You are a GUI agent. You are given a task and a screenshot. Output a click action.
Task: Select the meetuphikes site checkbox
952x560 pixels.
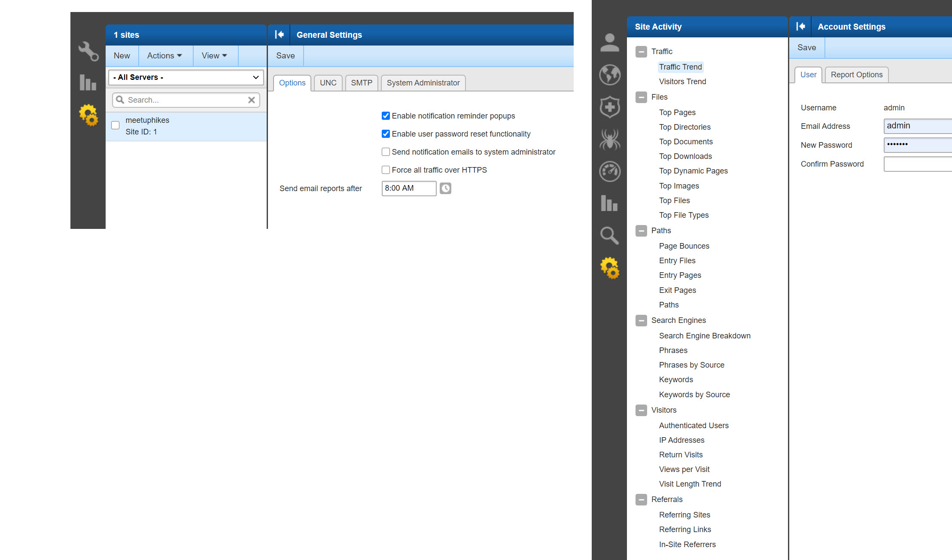coord(115,125)
